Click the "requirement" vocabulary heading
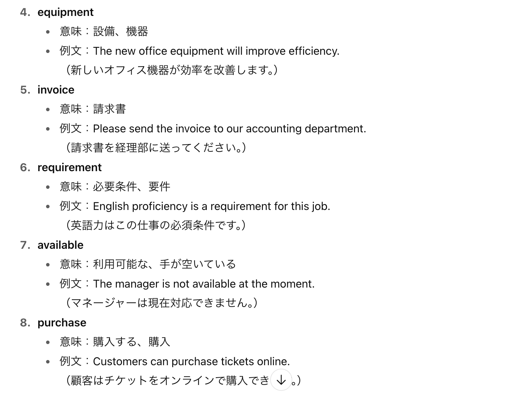The image size is (532, 395). pos(69,167)
